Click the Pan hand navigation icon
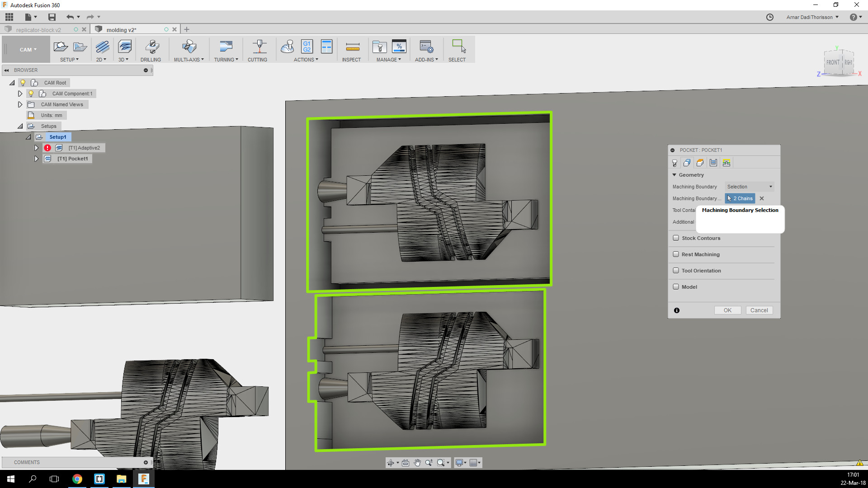The height and width of the screenshot is (488, 868). click(417, 463)
